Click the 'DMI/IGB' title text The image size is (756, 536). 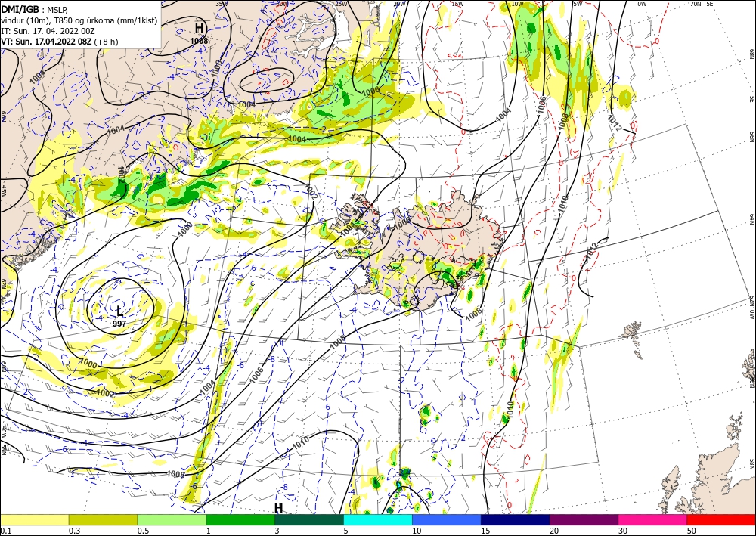point(20,8)
